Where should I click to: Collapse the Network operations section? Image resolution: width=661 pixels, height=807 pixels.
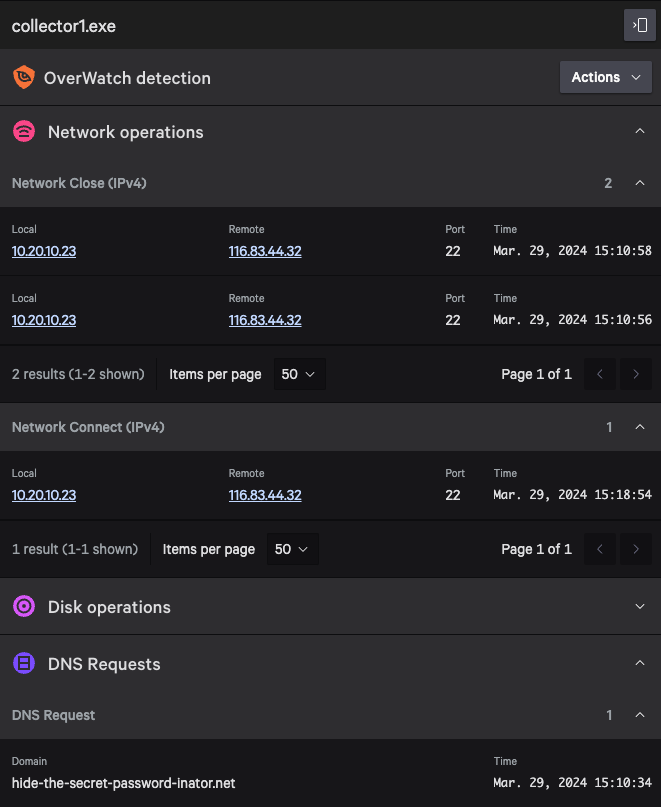tap(639, 131)
